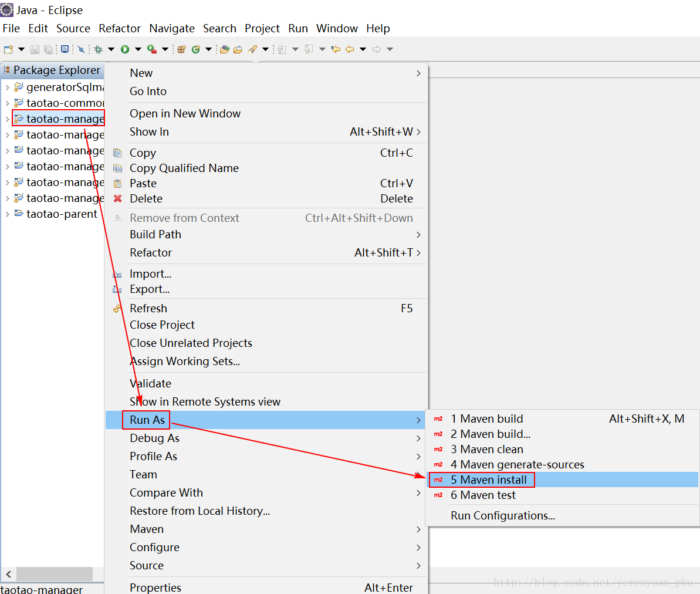Click the Refresh icon in context menu

coord(117,308)
